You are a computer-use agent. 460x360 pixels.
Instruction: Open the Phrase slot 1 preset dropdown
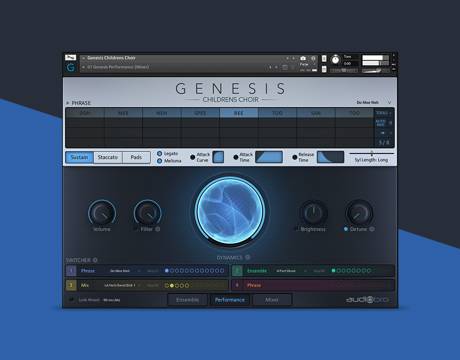139,271
